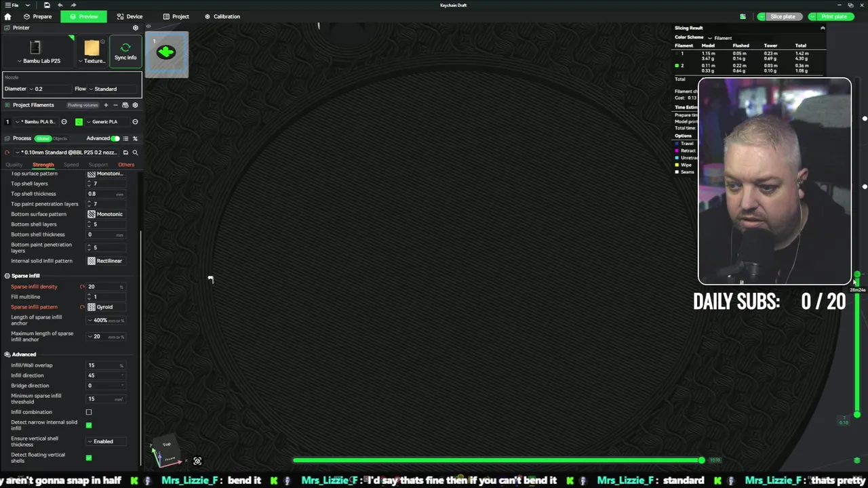Switch to the Prepare tab
Viewport: 868px width, 488px height.
pos(38,16)
